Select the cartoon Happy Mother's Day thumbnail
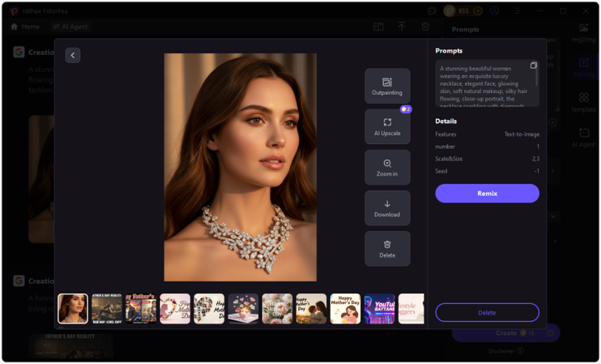 click(345, 309)
